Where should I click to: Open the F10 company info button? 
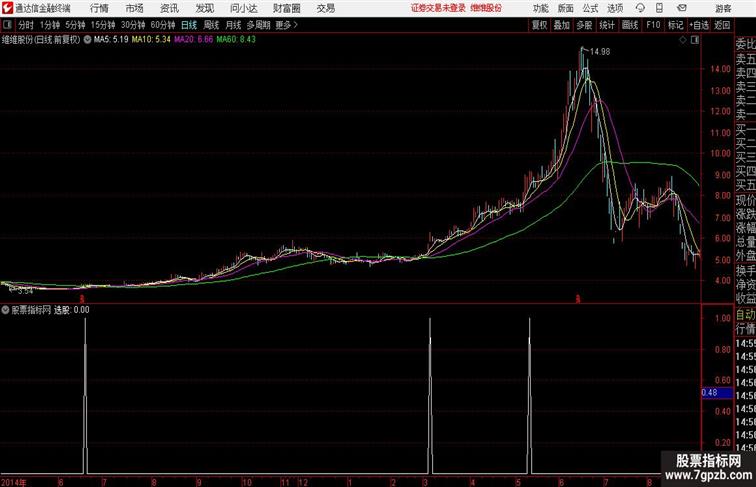[653, 25]
